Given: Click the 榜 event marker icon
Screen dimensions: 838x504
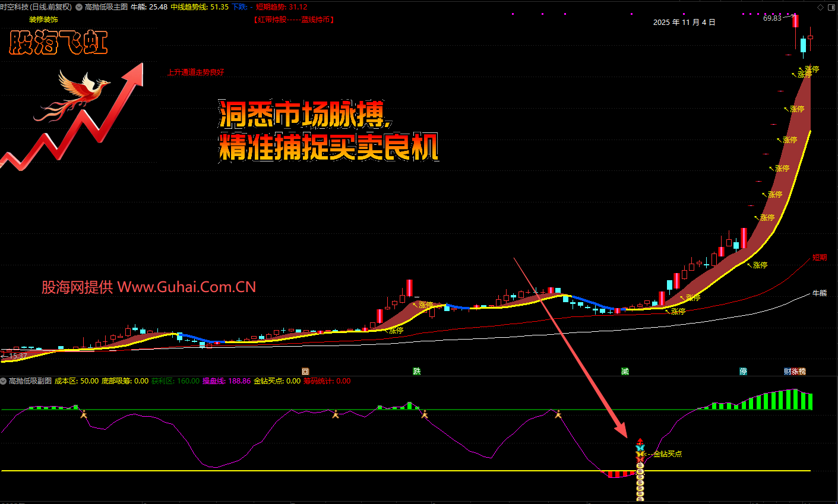Looking at the screenshot, I should (802, 372).
